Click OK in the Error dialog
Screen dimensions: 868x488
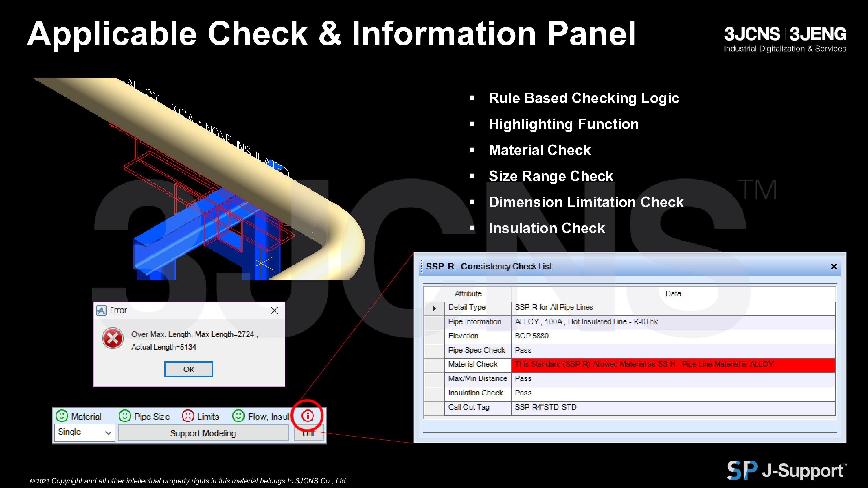tap(189, 369)
